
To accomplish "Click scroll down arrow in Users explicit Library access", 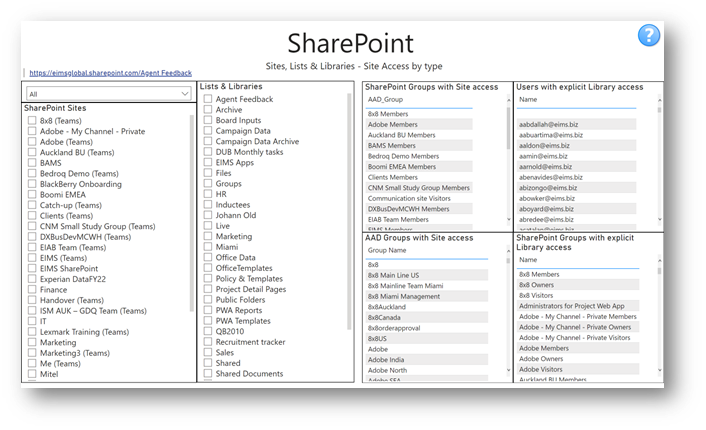I will [660, 219].
